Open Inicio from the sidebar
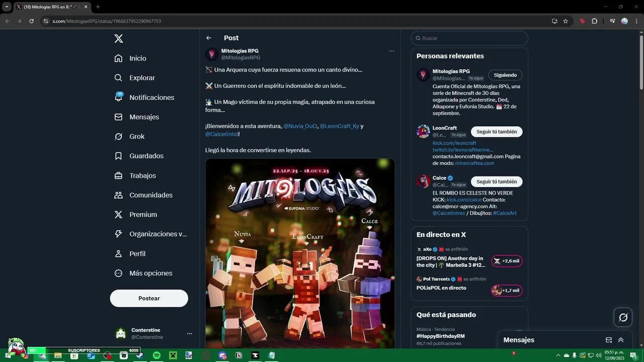 click(x=130, y=58)
